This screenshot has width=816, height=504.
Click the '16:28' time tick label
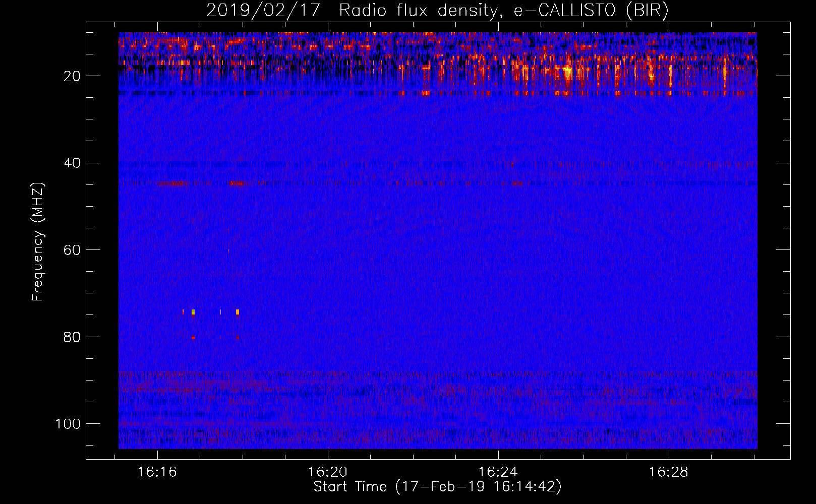point(668,472)
